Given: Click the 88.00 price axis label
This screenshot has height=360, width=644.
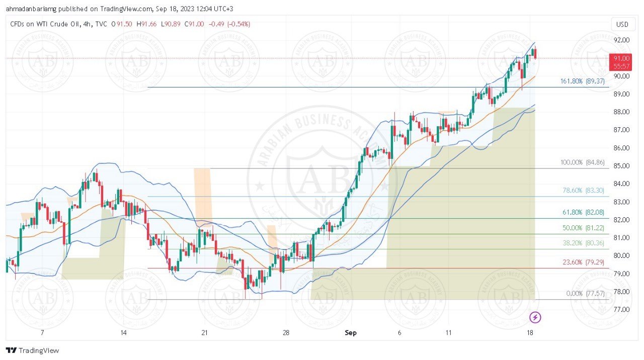Looking at the screenshot, I should pos(622,112).
